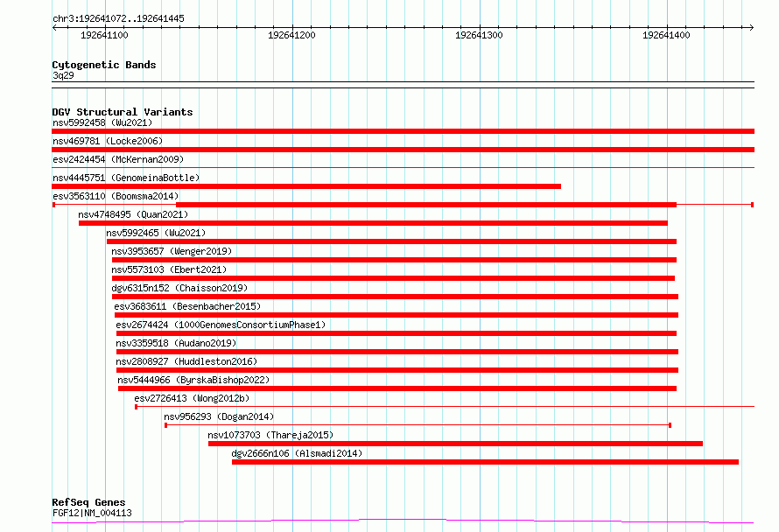Image resolution: width=779 pixels, height=532 pixels.
Task: Open the esv2424454 (McKernan2009) variant label
Action: point(118,159)
